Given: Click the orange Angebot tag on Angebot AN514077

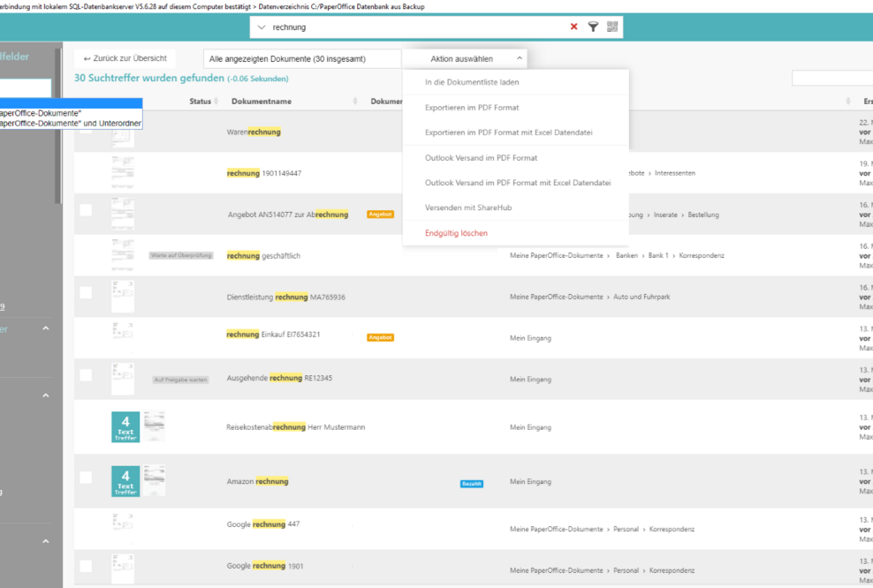Looking at the screenshot, I should click(x=380, y=215).
